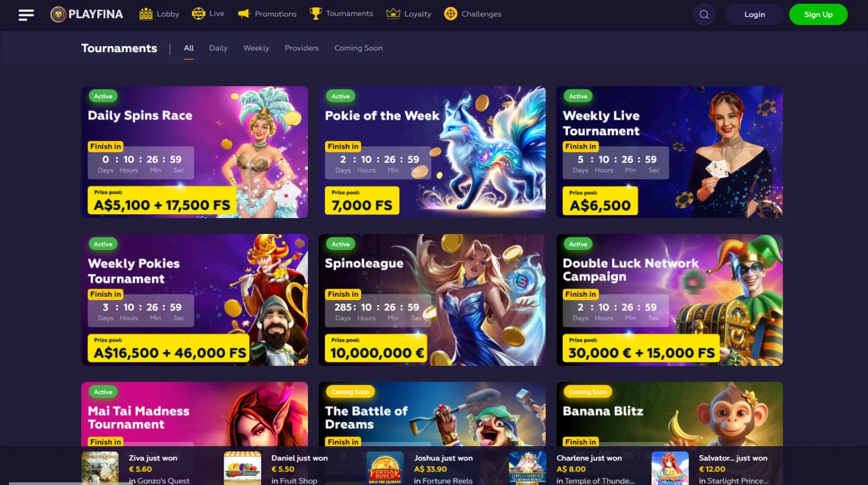Image resolution: width=868 pixels, height=485 pixels.
Task: Open the hamburger menu icon
Action: point(26,15)
